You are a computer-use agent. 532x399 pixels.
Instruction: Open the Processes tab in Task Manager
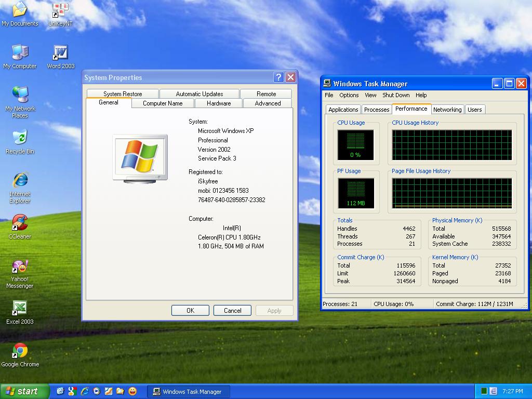tap(377, 110)
